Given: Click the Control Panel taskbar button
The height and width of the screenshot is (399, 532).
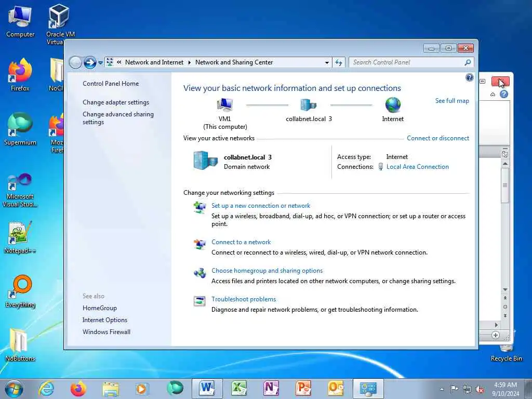Looking at the screenshot, I should (x=368, y=389).
